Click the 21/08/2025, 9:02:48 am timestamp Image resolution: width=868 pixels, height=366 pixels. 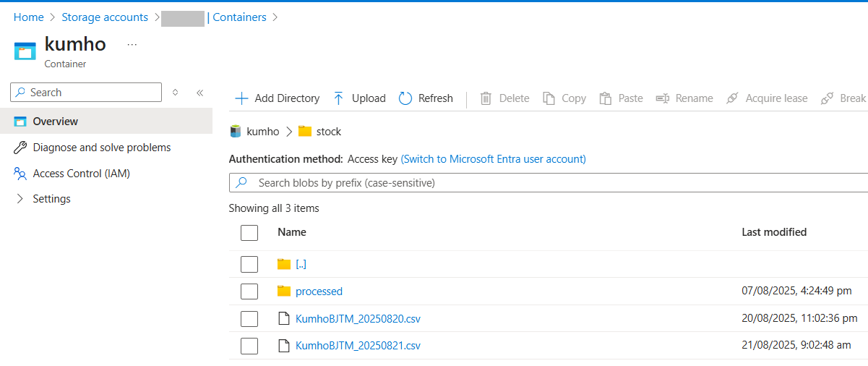pos(796,346)
